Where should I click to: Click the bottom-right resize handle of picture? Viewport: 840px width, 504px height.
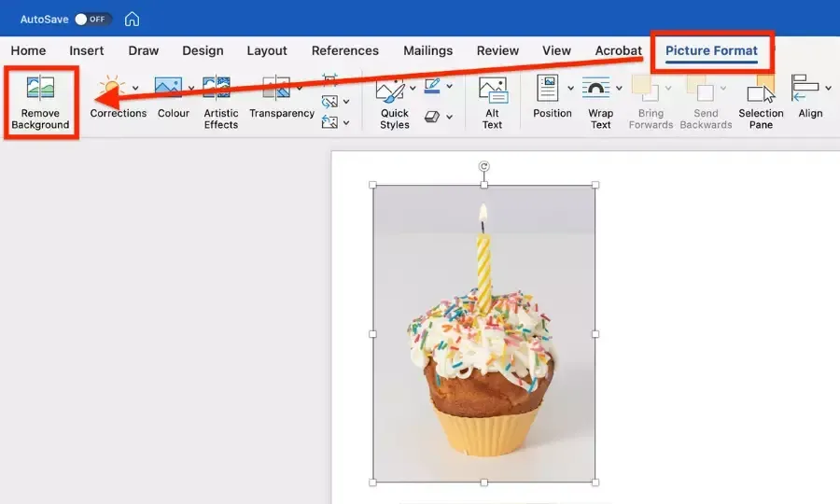[x=595, y=483]
